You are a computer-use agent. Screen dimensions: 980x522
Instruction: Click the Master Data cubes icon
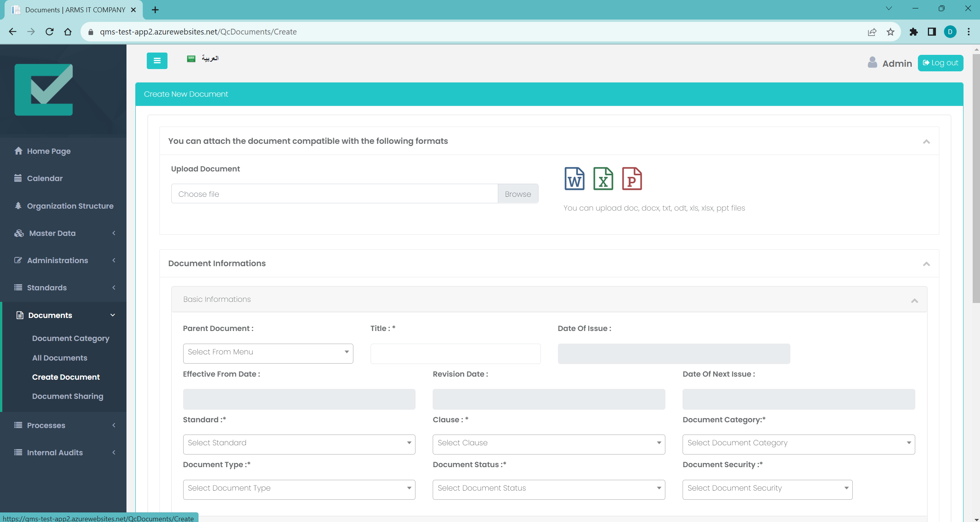(19, 233)
